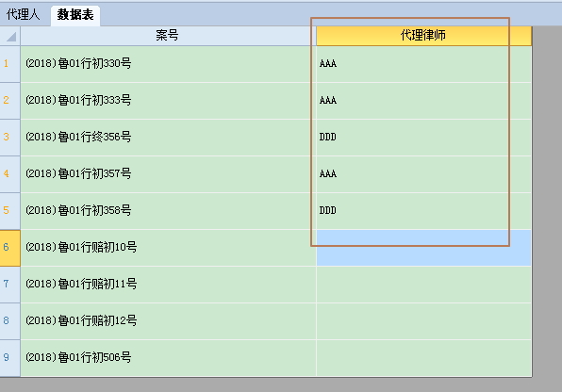562x392 pixels.
Task: Click the DDD cell in row 3
Action: (x=423, y=138)
